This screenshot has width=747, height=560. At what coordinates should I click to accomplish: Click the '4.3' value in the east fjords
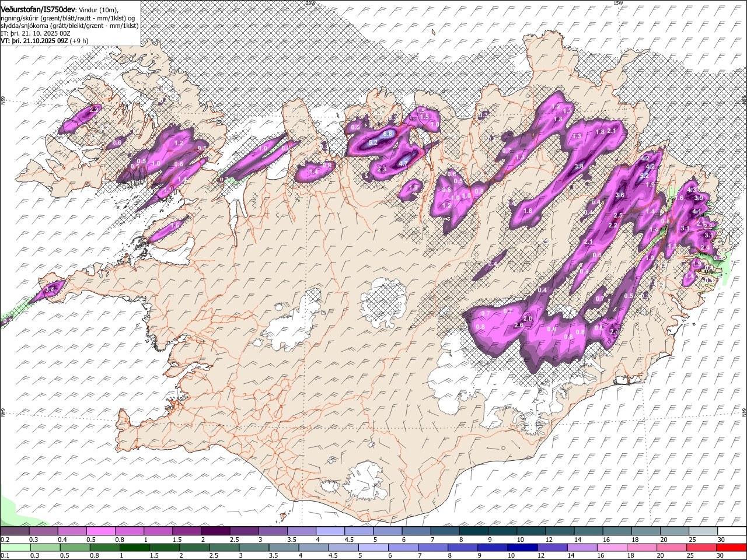pyautogui.click(x=693, y=190)
